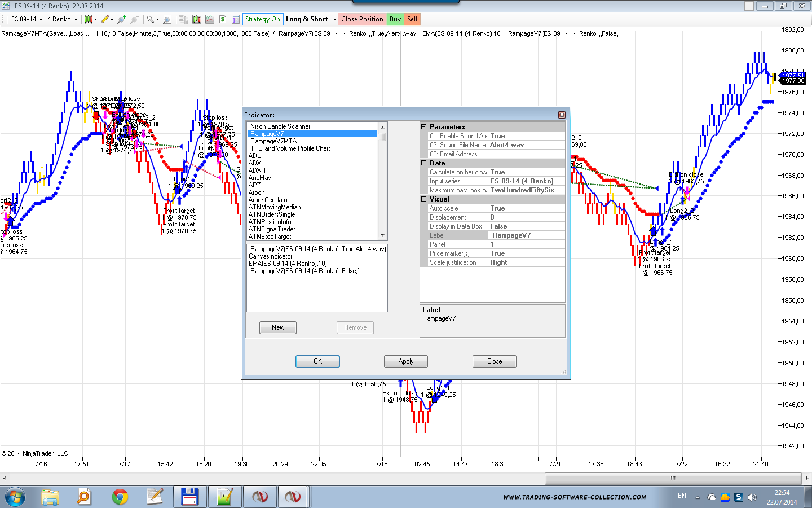
Task: Click the Apply button
Action: click(x=405, y=361)
